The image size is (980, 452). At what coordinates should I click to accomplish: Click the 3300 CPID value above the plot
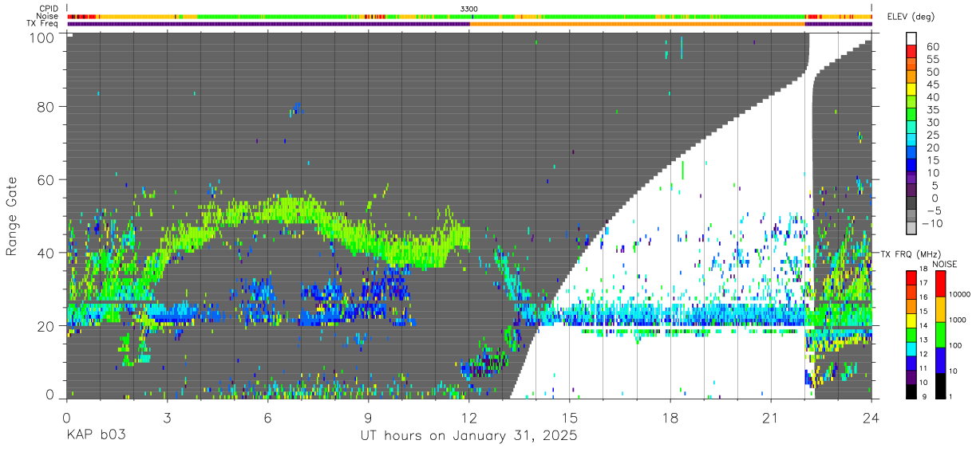469,9
